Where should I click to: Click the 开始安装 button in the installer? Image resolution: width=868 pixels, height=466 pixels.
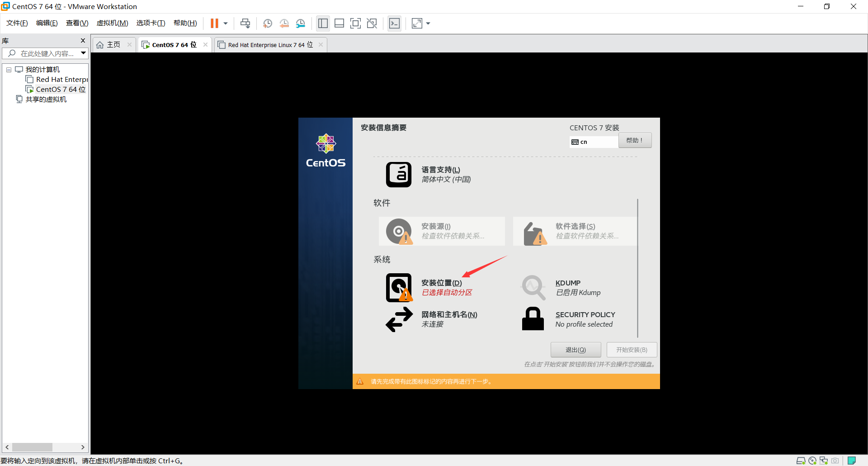[x=632, y=349]
